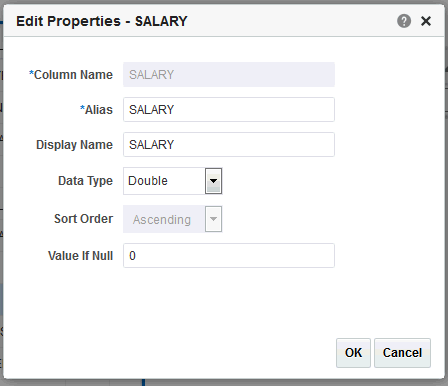The width and height of the screenshot is (448, 386).
Task: Open the help icon in dialog header
Action: click(404, 21)
